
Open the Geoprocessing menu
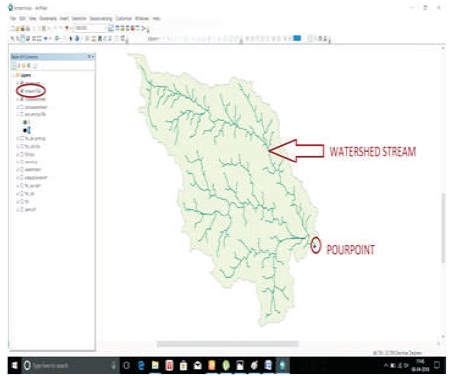click(101, 18)
